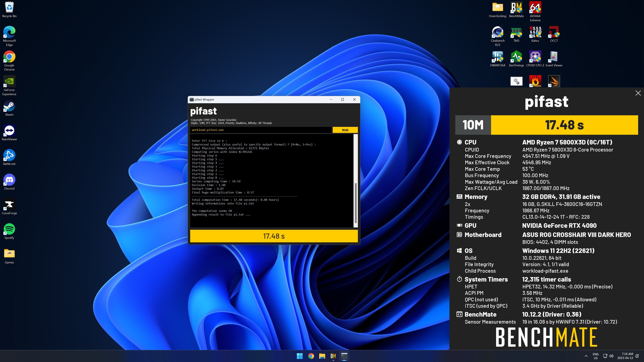Open Google Chrome desktop shortcut
The image size is (644, 362).
(x=9, y=61)
